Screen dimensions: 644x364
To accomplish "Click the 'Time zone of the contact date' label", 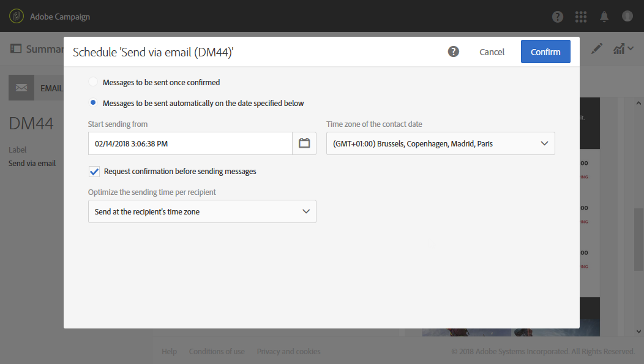I will coord(374,124).
